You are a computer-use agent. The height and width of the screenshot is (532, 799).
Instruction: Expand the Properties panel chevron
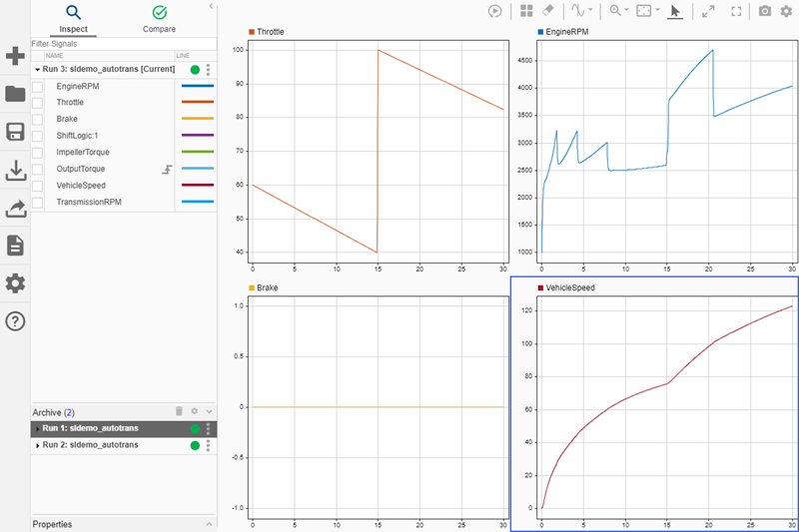[209, 524]
